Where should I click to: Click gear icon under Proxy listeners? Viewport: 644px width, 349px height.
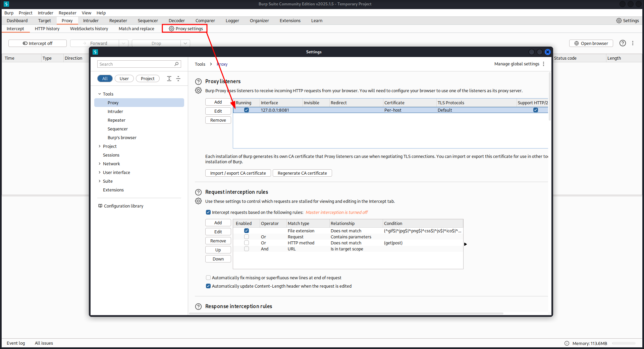tap(199, 91)
